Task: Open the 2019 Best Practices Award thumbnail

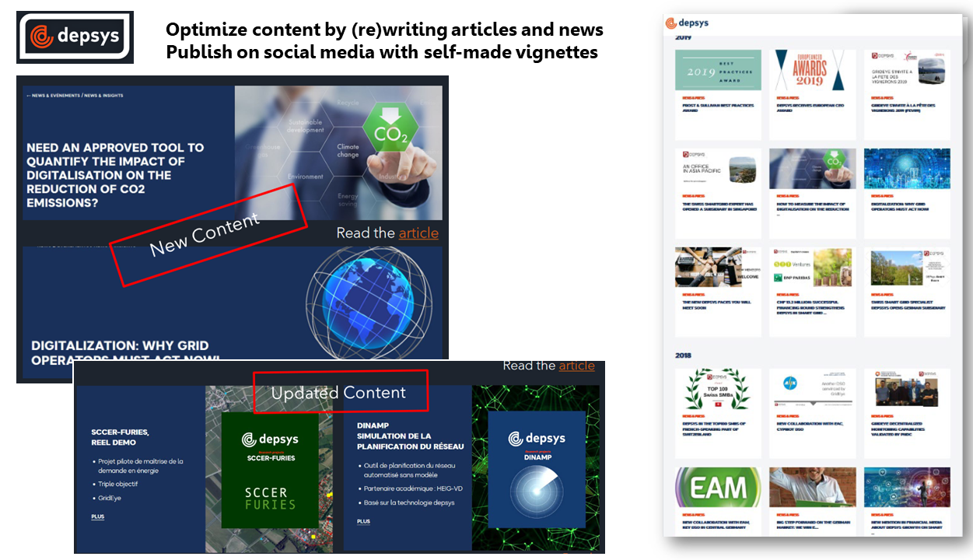Action: click(x=718, y=70)
